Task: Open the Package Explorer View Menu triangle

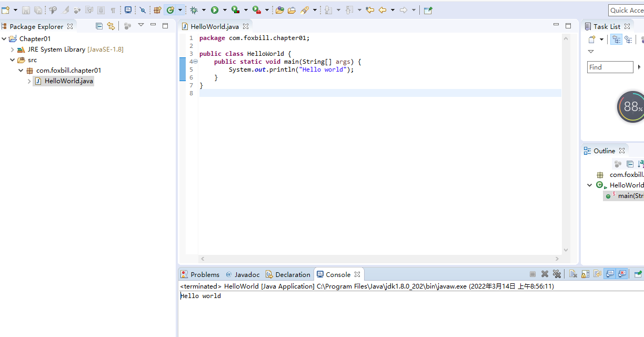Action: pyautogui.click(x=140, y=25)
